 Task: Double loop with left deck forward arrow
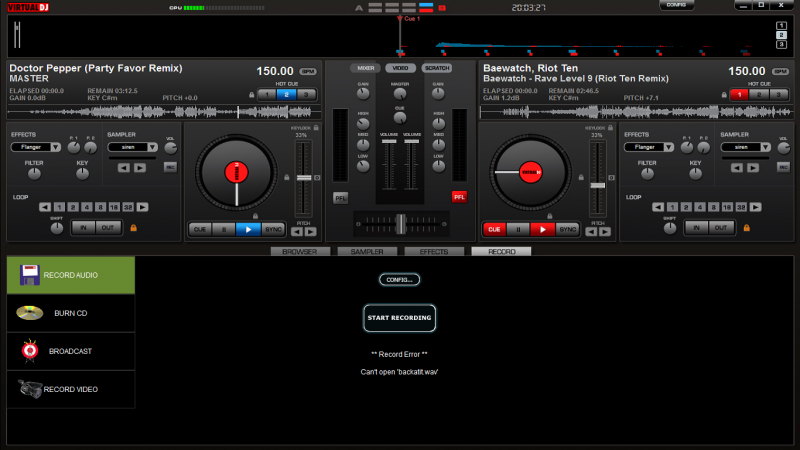[x=142, y=207]
